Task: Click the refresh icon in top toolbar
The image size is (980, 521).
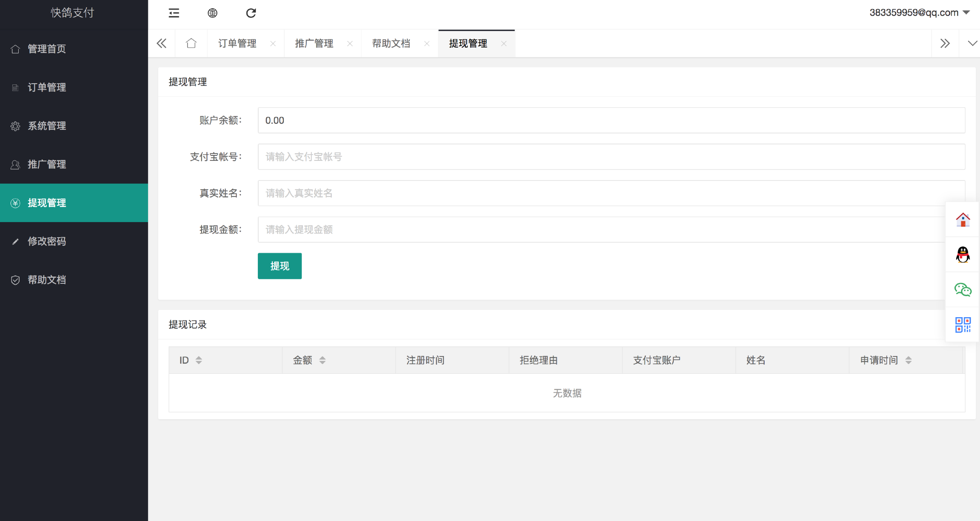Action: click(x=251, y=13)
